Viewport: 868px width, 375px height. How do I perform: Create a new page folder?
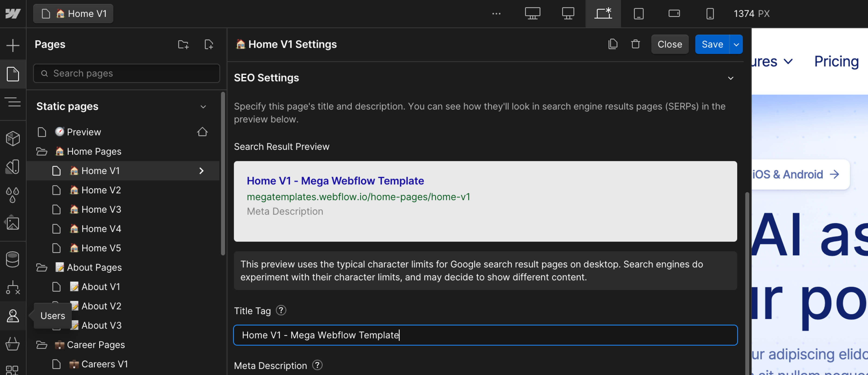(183, 44)
